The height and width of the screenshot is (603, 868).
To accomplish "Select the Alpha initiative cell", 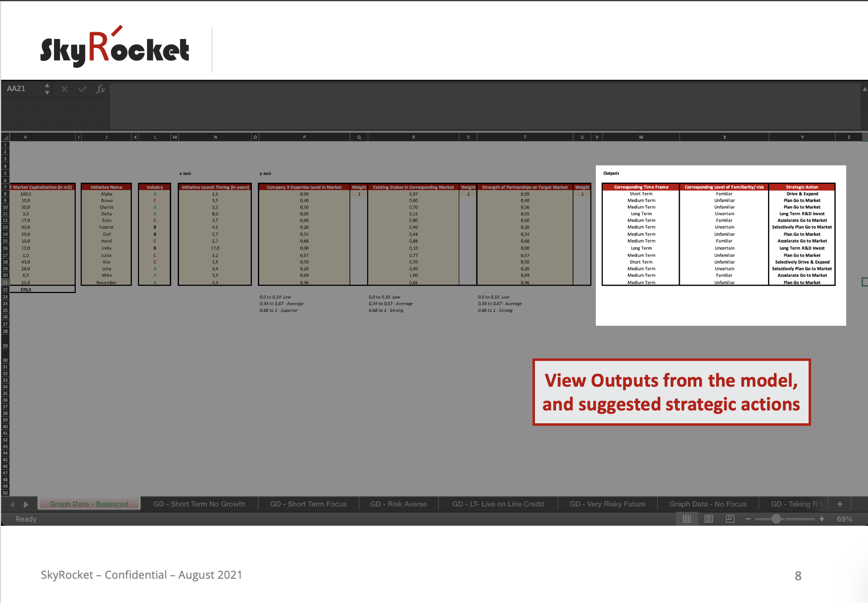I will (106, 194).
